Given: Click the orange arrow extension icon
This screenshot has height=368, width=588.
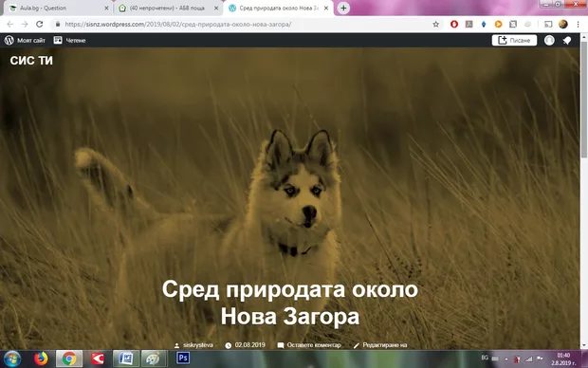Looking at the screenshot, I should [498, 24].
